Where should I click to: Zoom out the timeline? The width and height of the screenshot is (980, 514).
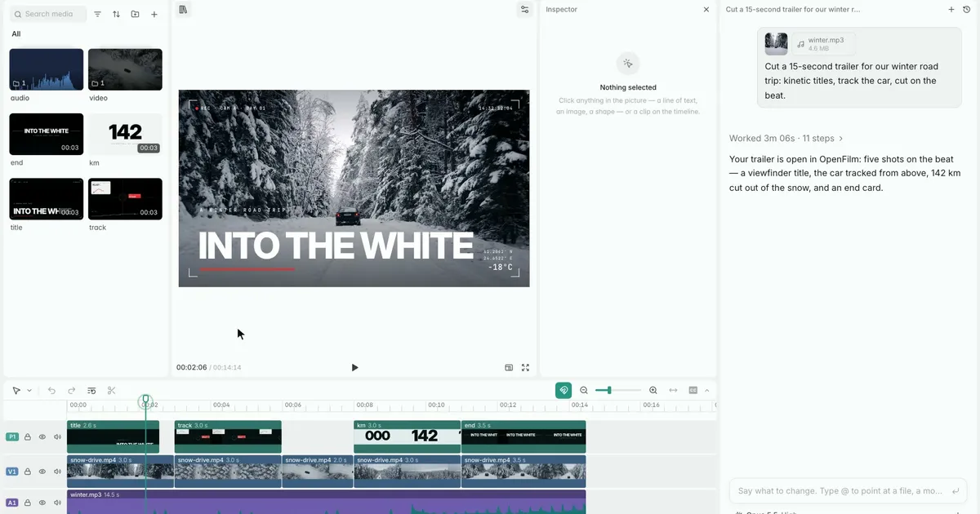[584, 391]
